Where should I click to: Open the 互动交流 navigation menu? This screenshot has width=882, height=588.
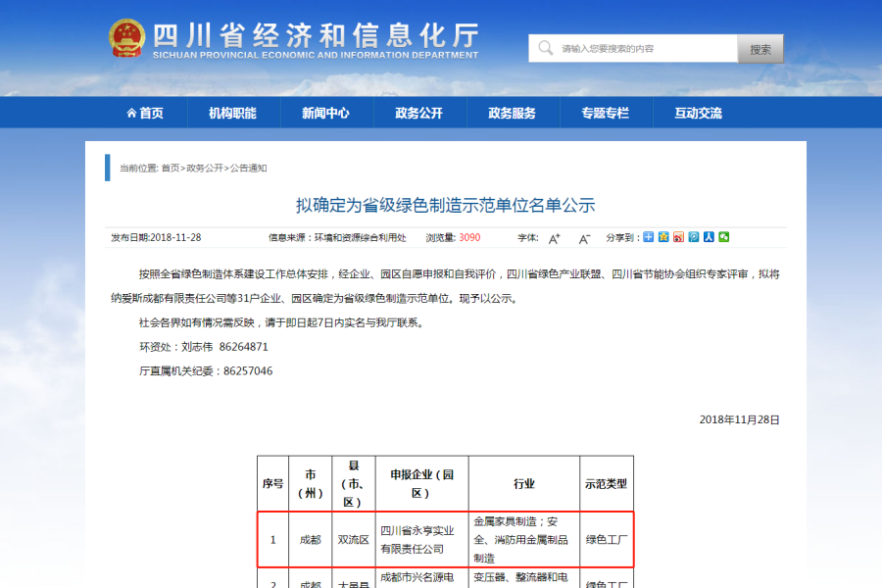click(698, 113)
